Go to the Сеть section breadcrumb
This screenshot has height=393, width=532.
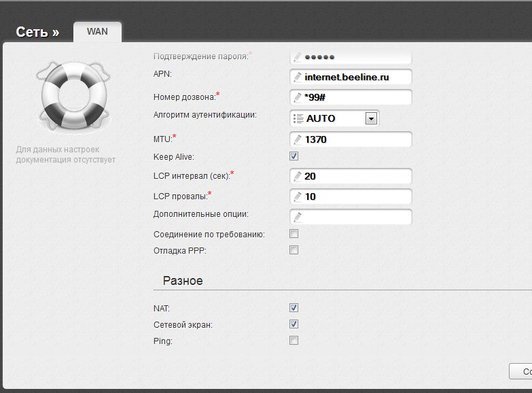[x=37, y=32]
